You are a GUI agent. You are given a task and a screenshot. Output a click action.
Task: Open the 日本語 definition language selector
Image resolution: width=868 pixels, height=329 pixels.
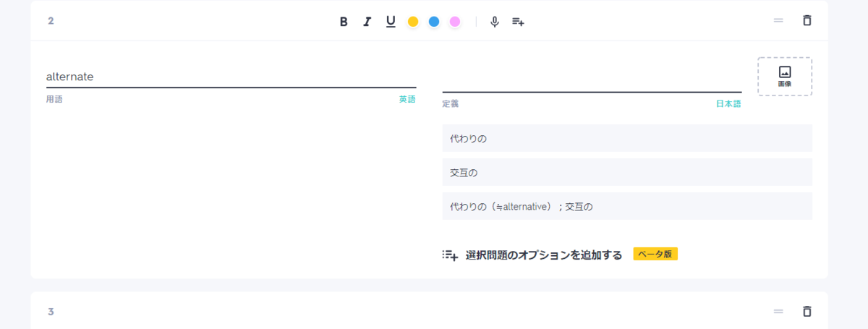[x=728, y=104]
